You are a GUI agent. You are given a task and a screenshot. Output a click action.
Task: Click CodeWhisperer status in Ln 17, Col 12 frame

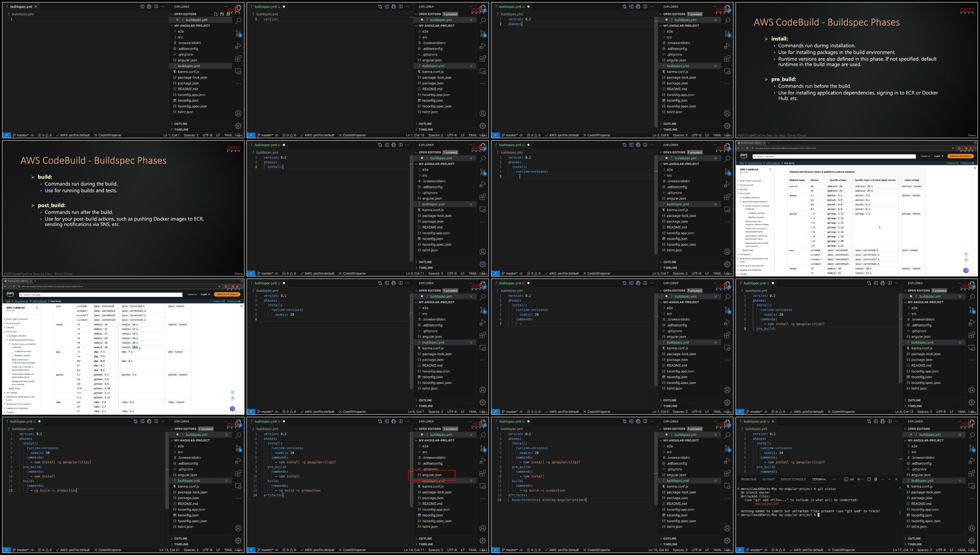point(841,550)
